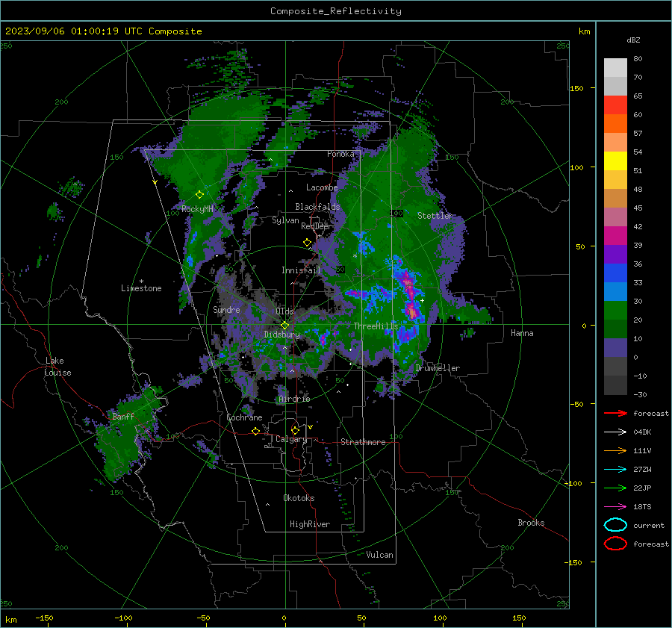Click the red forecast arrow in the legend

pos(615,413)
